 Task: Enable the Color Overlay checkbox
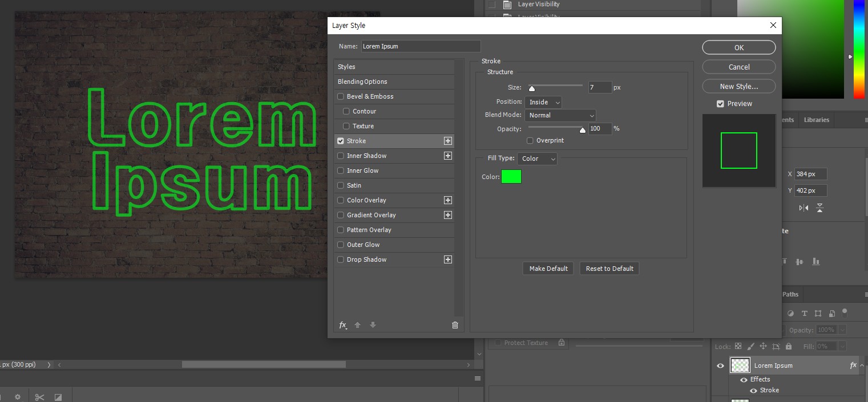tap(341, 200)
